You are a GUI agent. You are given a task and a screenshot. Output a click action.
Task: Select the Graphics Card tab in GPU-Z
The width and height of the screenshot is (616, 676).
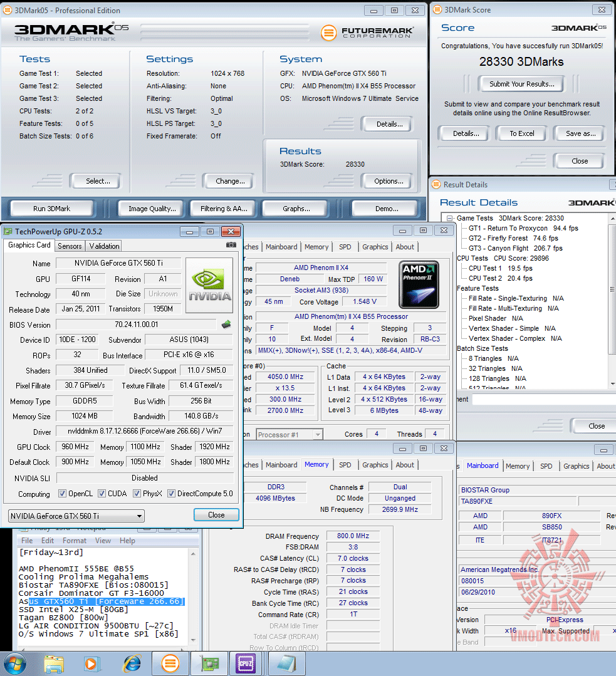29,245
